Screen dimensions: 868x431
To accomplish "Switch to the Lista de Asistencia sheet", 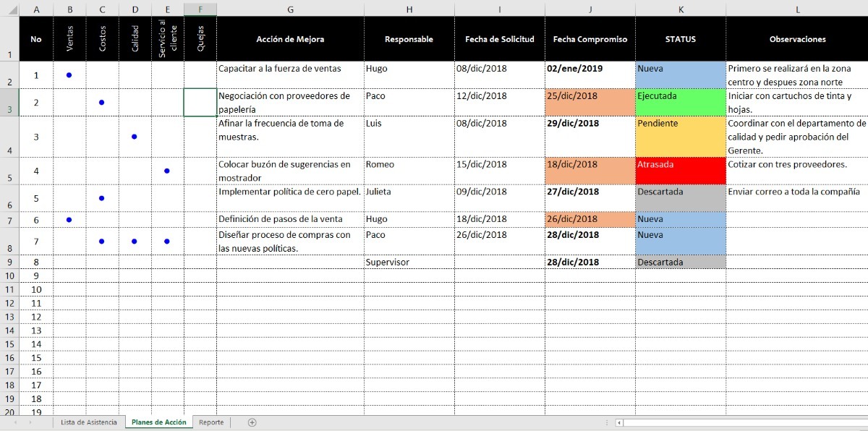I will coord(88,422).
